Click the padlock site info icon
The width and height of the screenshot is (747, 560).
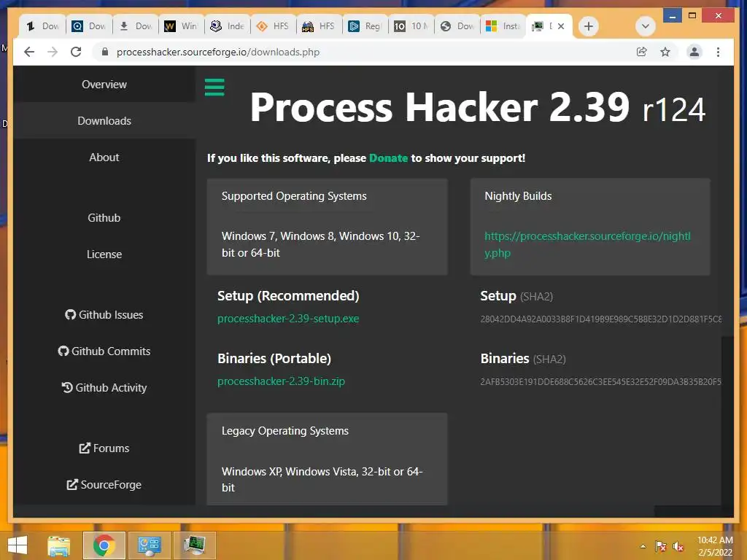pyautogui.click(x=105, y=52)
